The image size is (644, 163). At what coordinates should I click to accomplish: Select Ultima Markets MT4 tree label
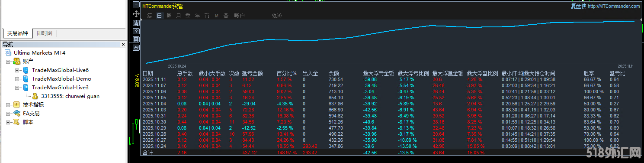(x=39, y=53)
